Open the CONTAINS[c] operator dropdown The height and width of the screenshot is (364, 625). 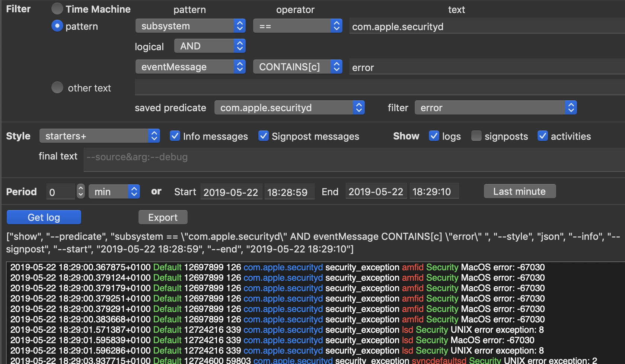tap(297, 67)
